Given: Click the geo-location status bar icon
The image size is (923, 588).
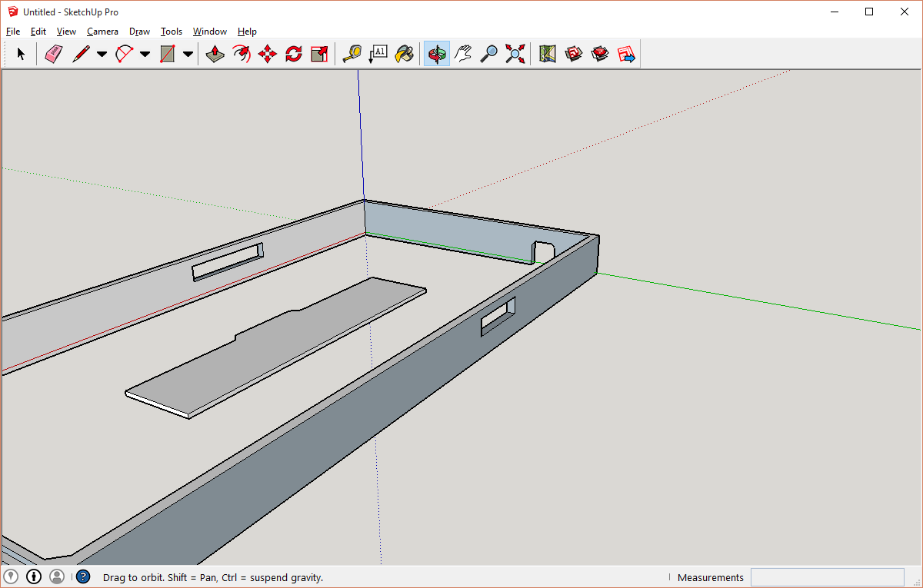Looking at the screenshot, I should (11, 576).
